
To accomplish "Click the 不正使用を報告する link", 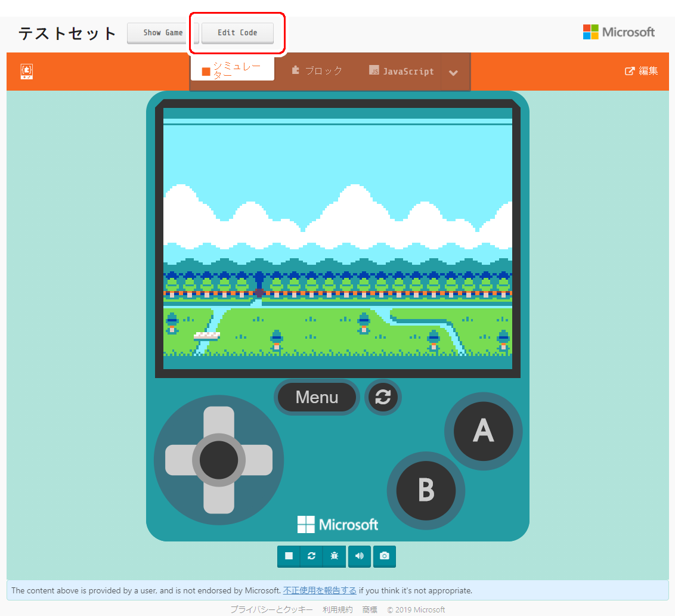I will tap(320, 590).
